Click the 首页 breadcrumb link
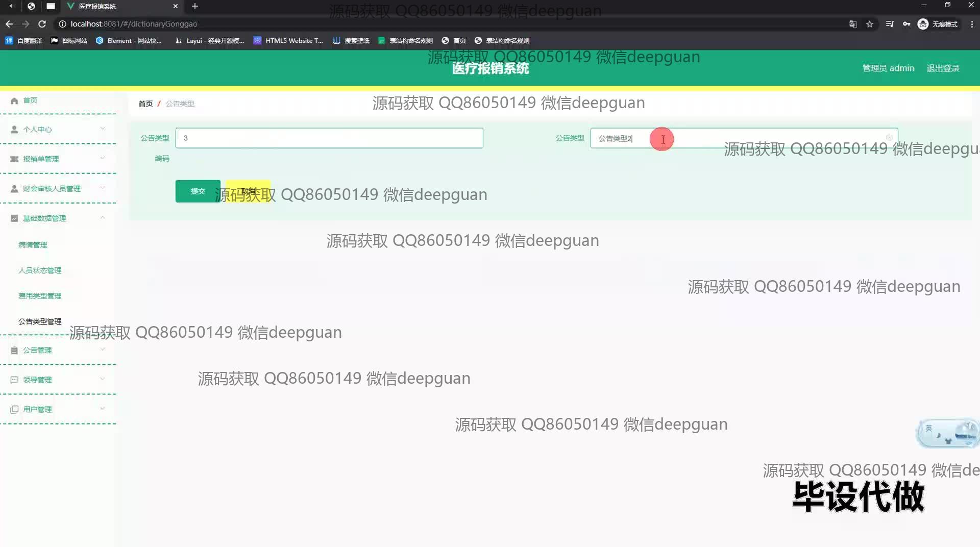The image size is (980, 547). (145, 104)
